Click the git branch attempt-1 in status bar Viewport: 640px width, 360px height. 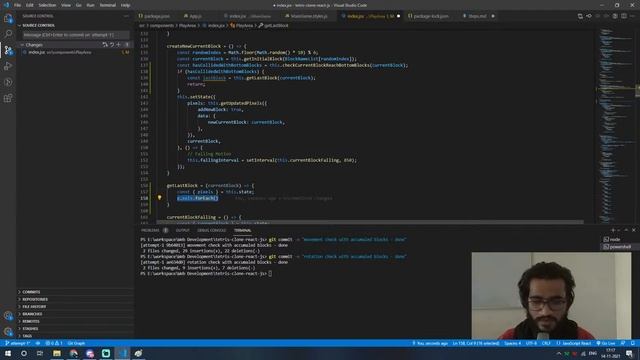18,343
